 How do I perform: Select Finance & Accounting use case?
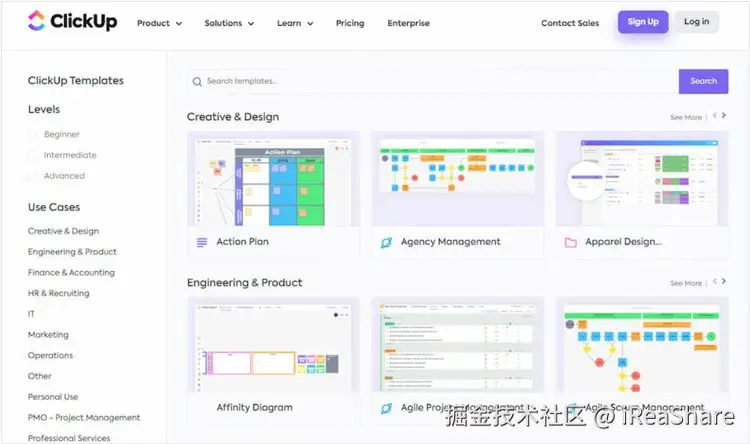(71, 272)
